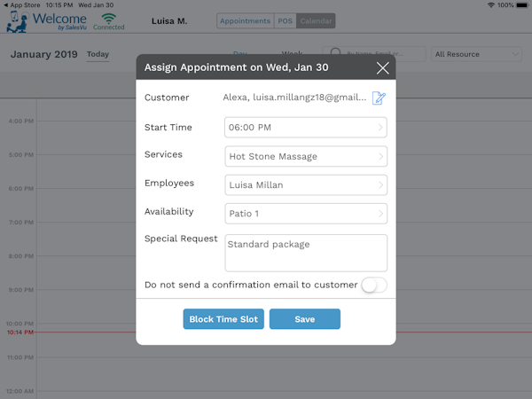Toggle do not send confirmation email switch
The image size is (532, 399).
(374, 285)
